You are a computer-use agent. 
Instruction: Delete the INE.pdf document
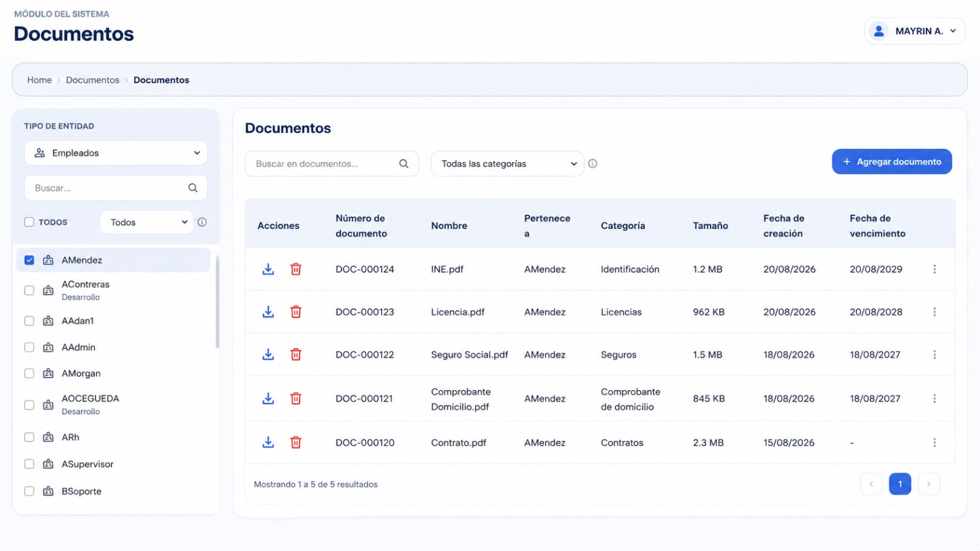coord(296,269)
